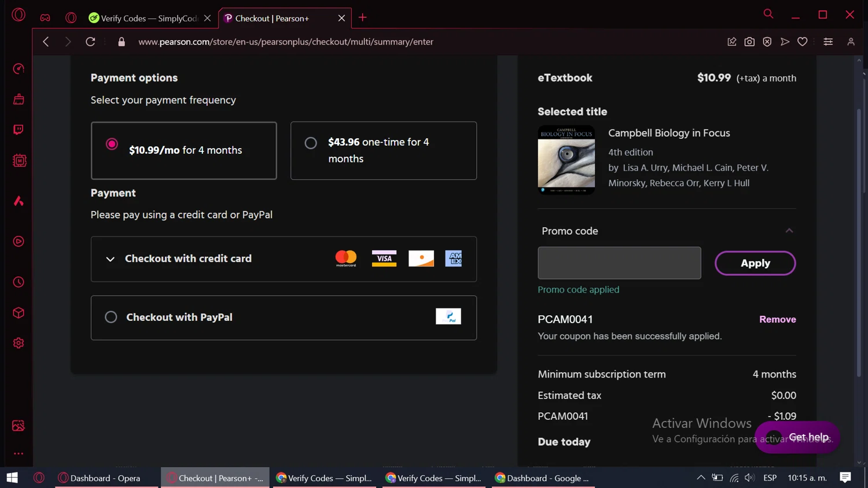This screenshot has width=868, height=488.
Task: Open Extensions cube icon in sidebar
Action: (x=19, y=313)
